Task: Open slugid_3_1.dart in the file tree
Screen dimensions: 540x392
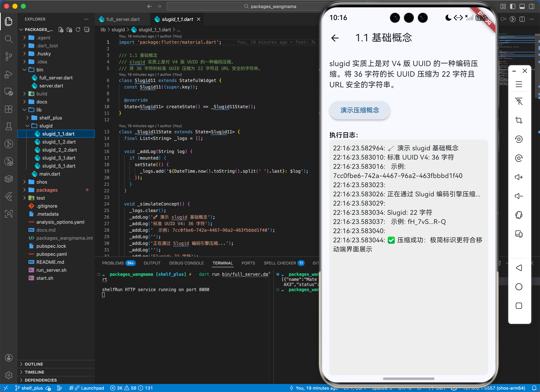Action: coord(59,158)
